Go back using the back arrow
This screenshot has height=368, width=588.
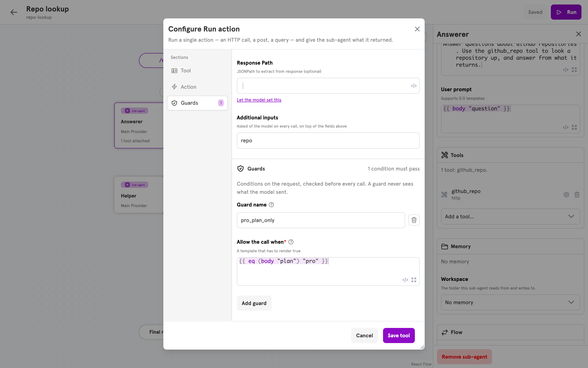(x=14, y=12)
